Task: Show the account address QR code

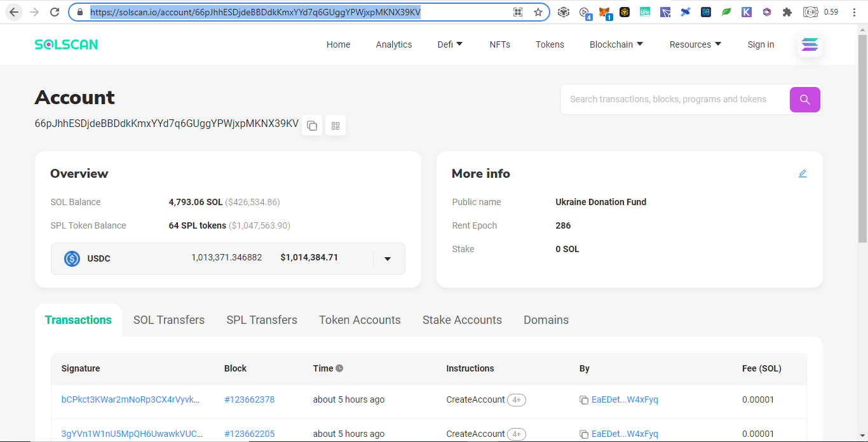Action: click(x=336, y=126)
